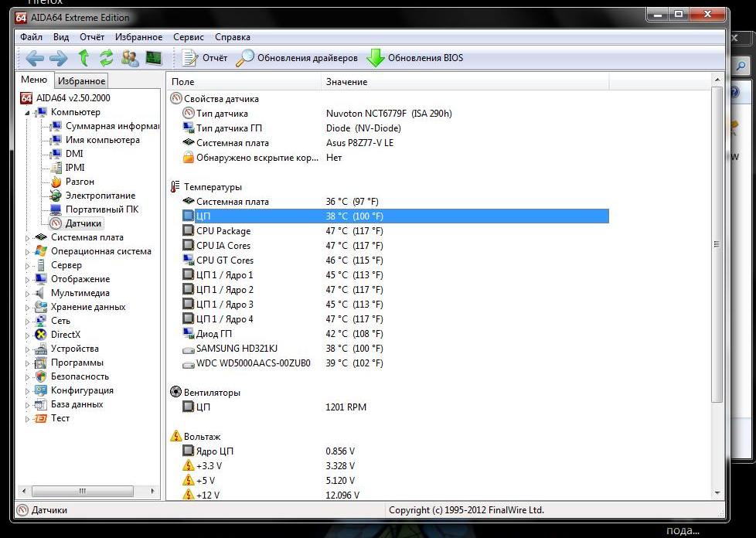Click the green Up level arrow
Viewport: 756px width, 538px height.
pos(83,58)
